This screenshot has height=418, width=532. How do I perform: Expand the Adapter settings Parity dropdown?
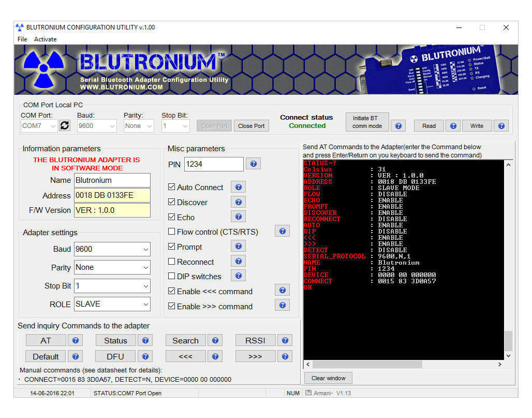coord(112,268)
